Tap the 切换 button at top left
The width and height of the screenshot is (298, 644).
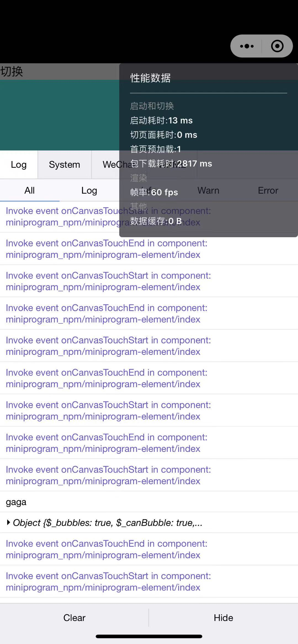click(x=12, y=72)
